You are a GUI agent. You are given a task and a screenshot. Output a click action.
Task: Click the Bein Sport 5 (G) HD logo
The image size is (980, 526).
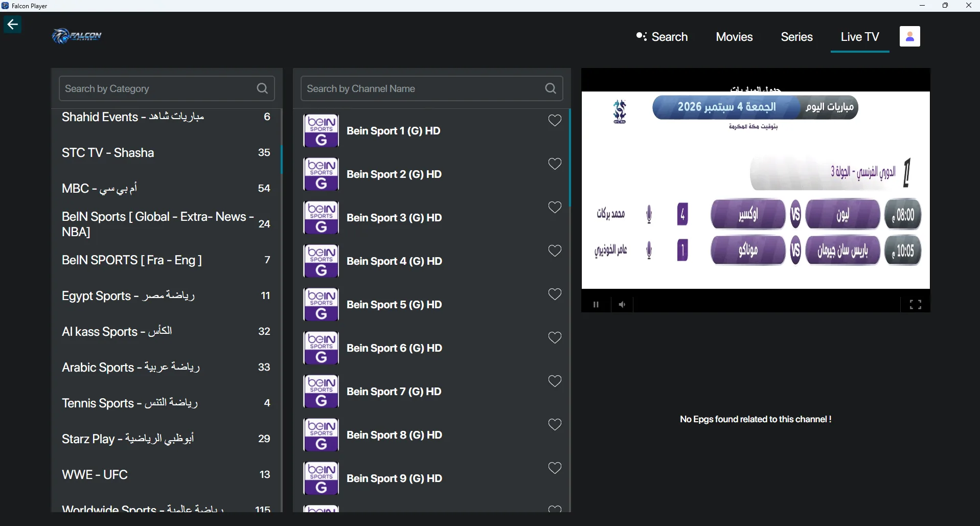tap(321, 305)
